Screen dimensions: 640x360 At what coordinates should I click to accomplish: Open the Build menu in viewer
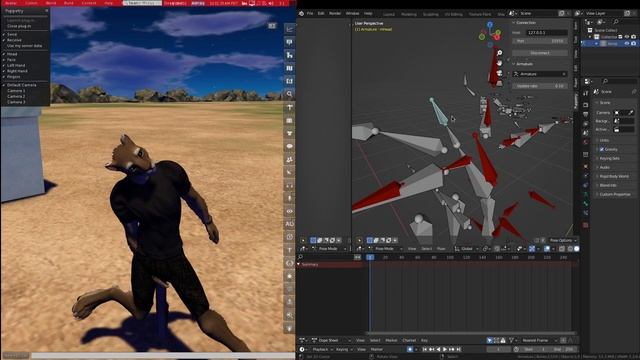point(69,3)
